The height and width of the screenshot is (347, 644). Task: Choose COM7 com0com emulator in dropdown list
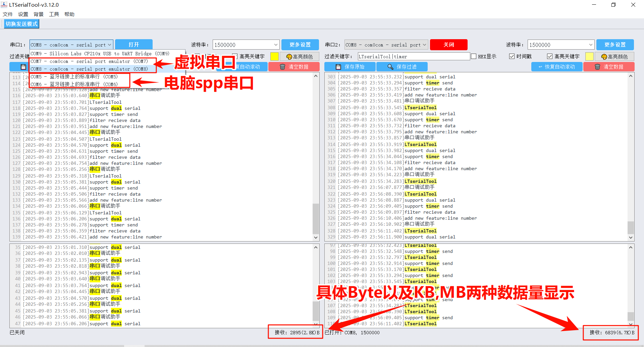pyautogui.click(x=89, y=61)
